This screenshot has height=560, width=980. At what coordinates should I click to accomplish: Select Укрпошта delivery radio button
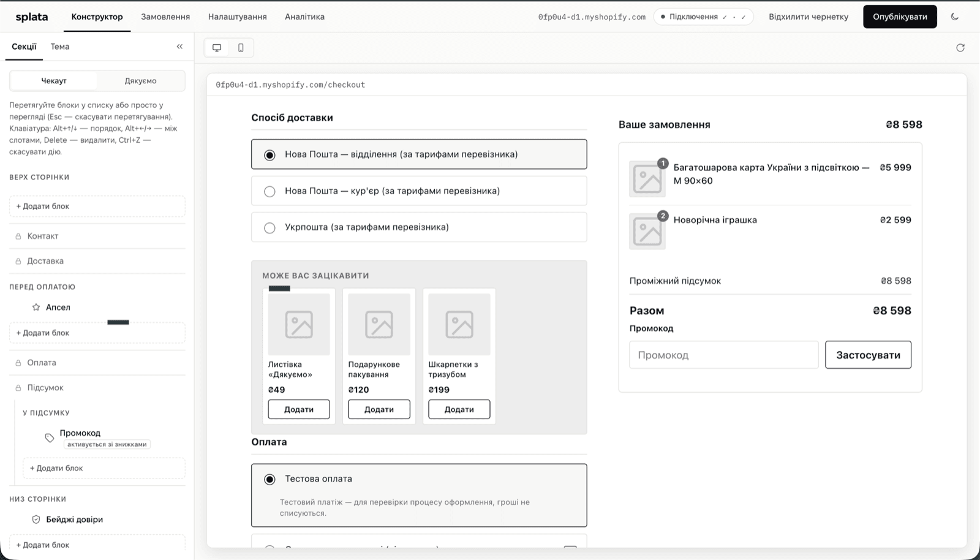click(x=269, y=227)
